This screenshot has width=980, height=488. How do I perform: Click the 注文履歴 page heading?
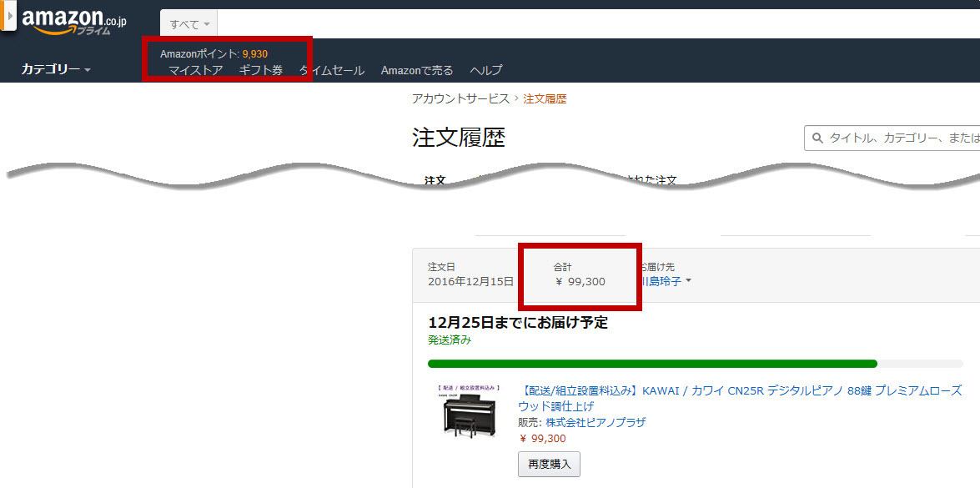(x=459, y=138)
